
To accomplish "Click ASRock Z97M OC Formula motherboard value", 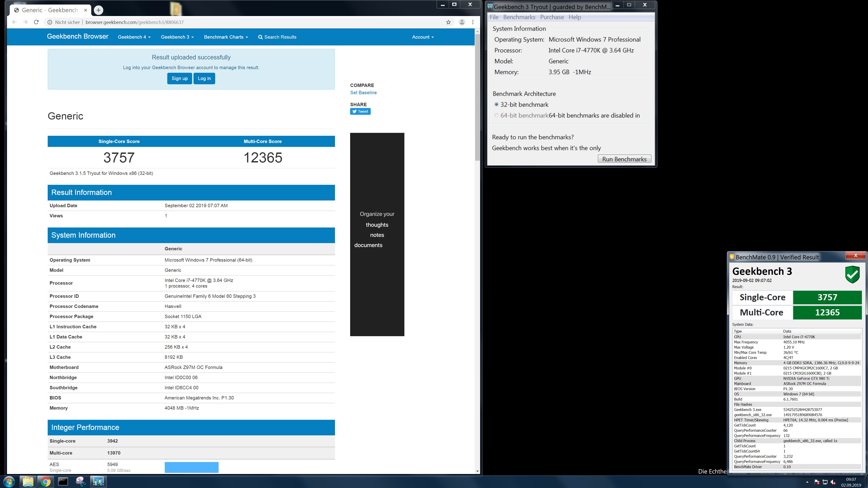I will (x=193, y=367).
